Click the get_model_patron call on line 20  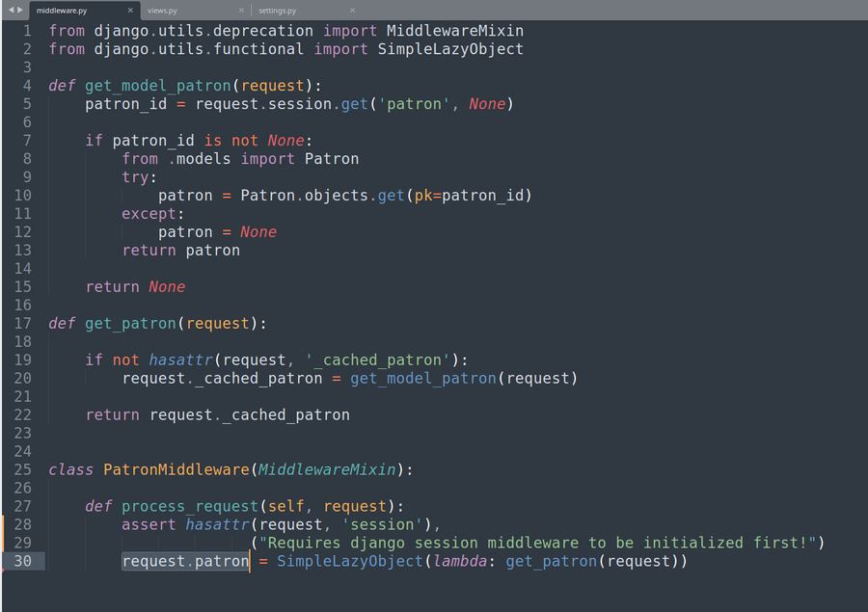(x=423, y=378)
